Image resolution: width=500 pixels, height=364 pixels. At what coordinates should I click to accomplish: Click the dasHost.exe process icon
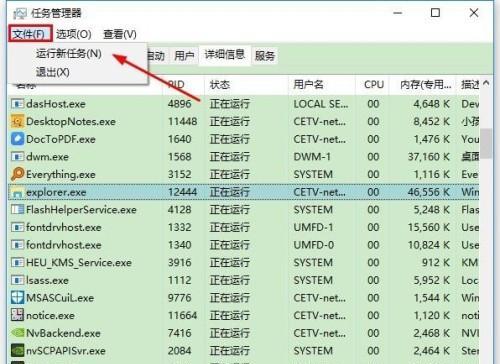[17, 104]
